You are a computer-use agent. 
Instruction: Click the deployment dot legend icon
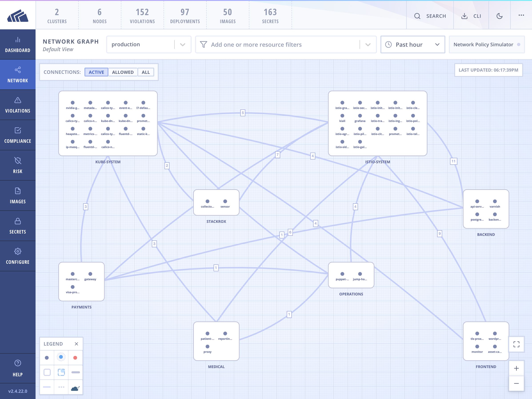(47, 358)
